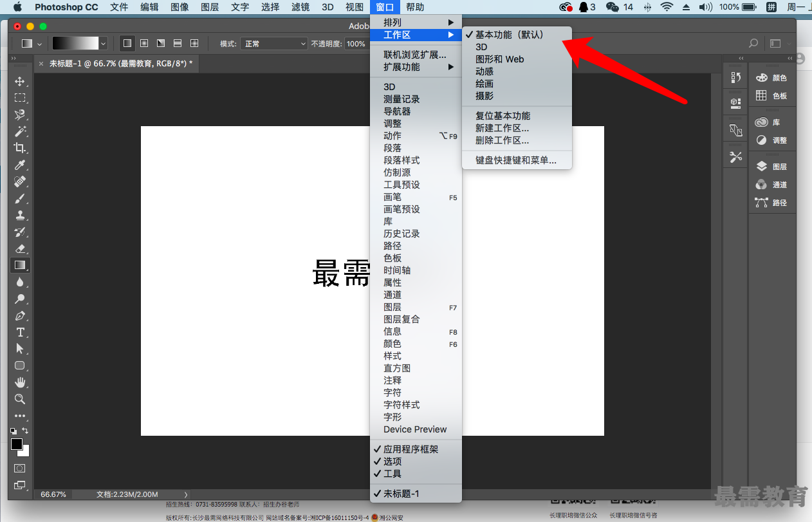Click 键盘快捷键和菜单...
The image size is (812, 522).
(517, 160)
